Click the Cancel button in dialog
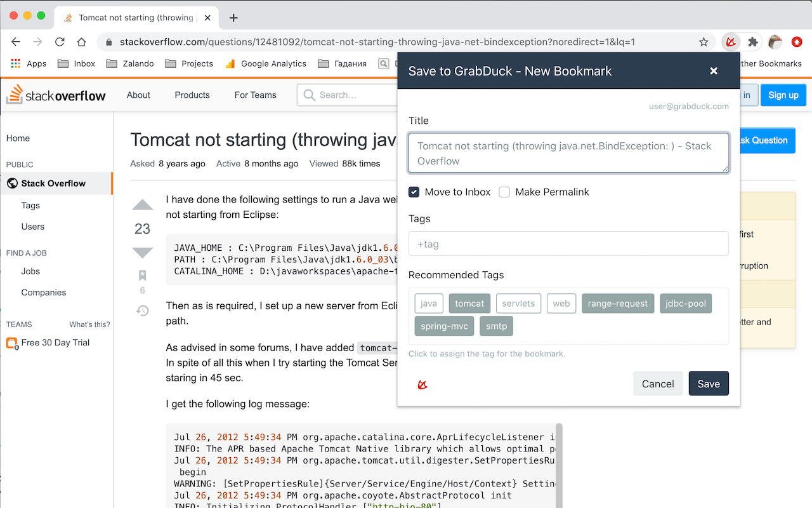Image resolution: width=812 pixels, height=508 pixels. click(x=658, y=384)
